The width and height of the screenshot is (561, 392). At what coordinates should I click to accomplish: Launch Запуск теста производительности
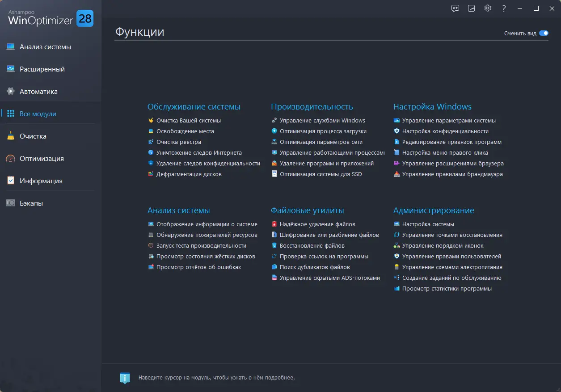click(x=201, y=246)
